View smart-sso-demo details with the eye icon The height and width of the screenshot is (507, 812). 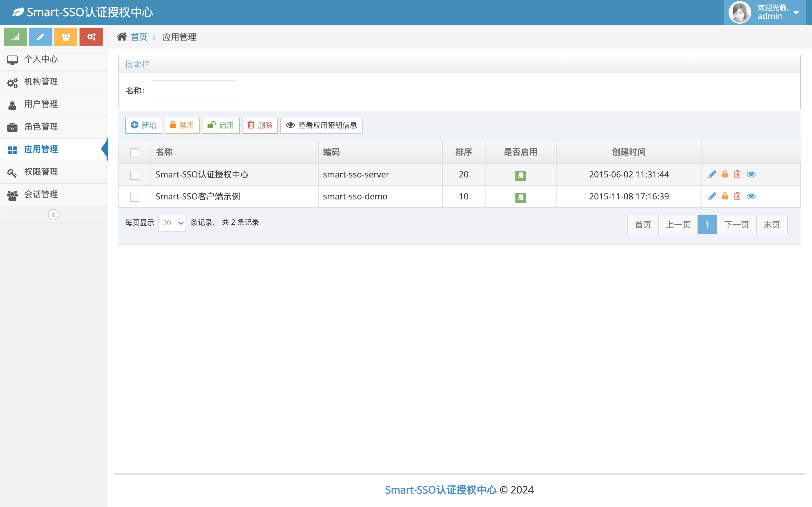[x=751, y=196]
